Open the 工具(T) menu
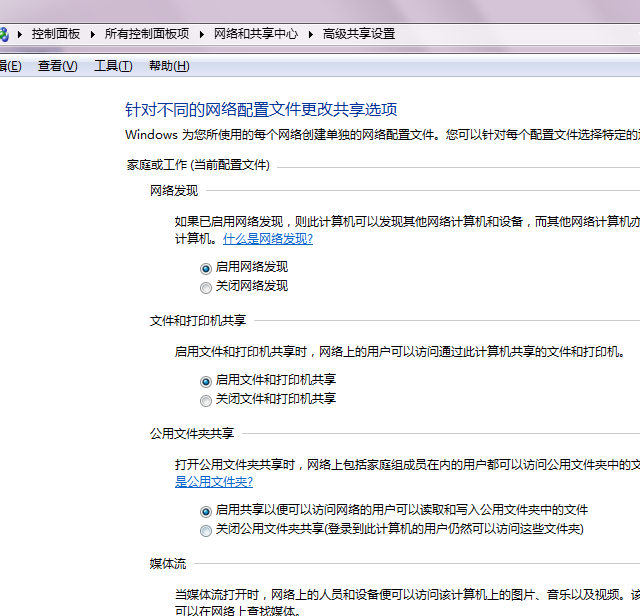 (x=113, y=66)
